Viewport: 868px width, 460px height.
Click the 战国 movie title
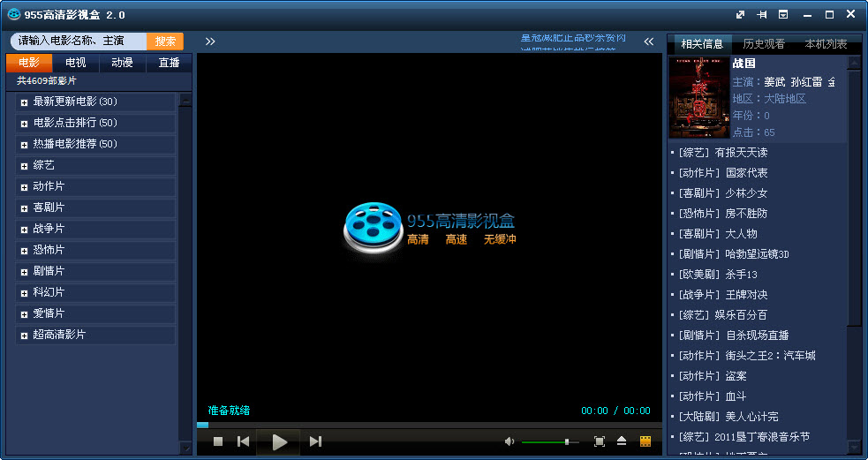tap(744, 64)
